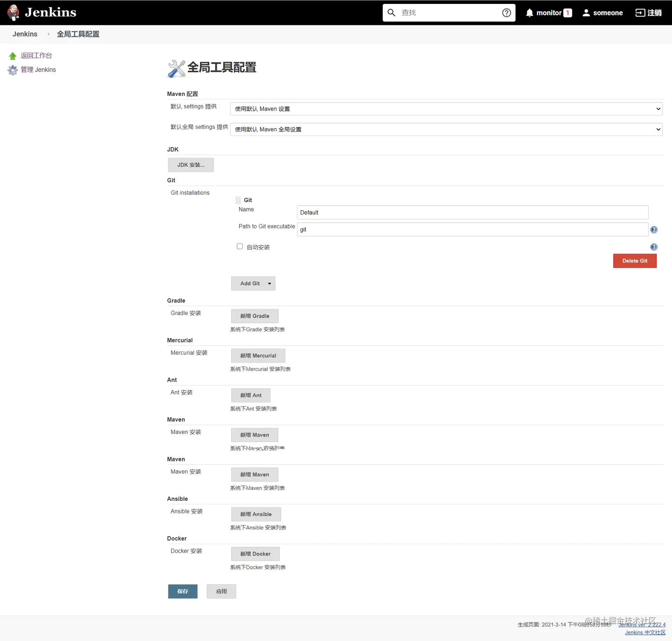The height and width of the screenshot is (641, 672).
Task: Click 全局工具配置 breadcrumb item
Action: click(x=78, y=34)
